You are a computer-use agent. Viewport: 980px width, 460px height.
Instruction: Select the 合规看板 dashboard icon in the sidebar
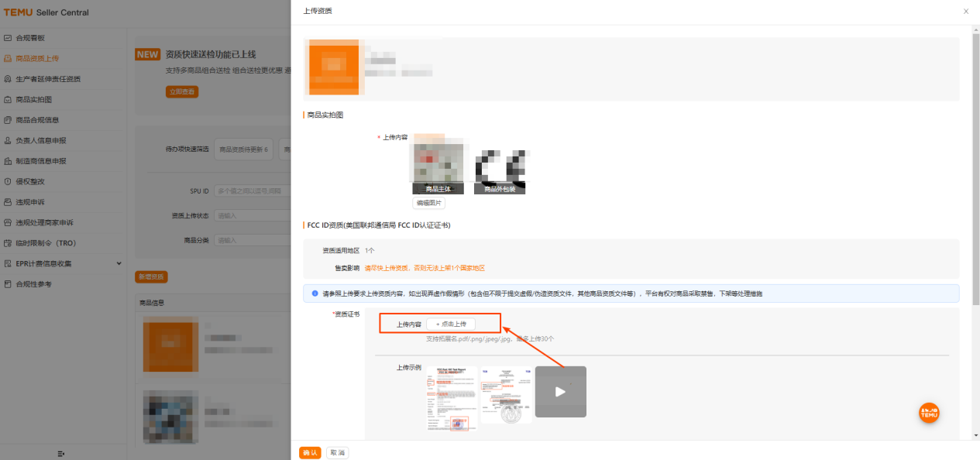point(9,37)
